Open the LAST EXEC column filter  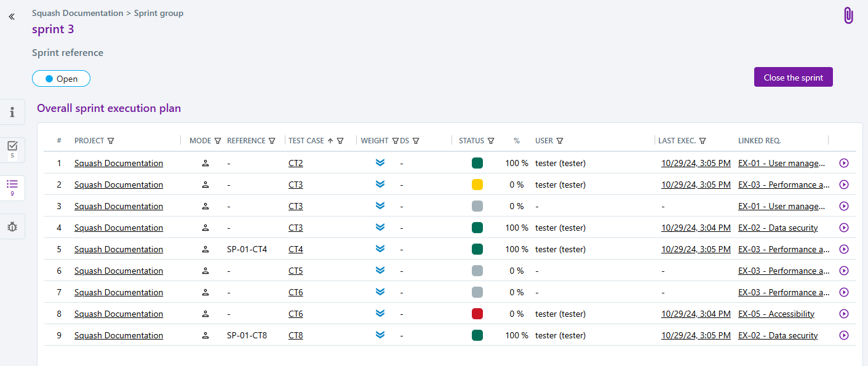(702, 140)
